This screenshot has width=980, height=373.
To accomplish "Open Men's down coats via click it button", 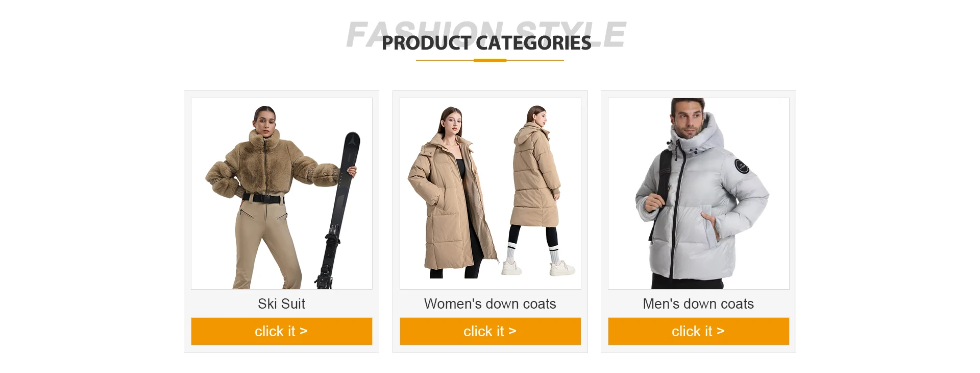I will point(698,331).
